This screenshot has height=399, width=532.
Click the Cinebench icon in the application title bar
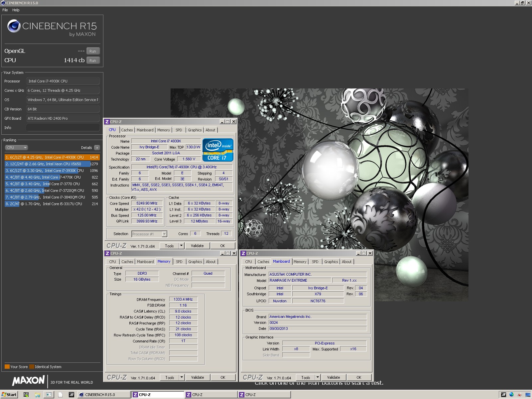pyautogui.click(x=3, y=3)
